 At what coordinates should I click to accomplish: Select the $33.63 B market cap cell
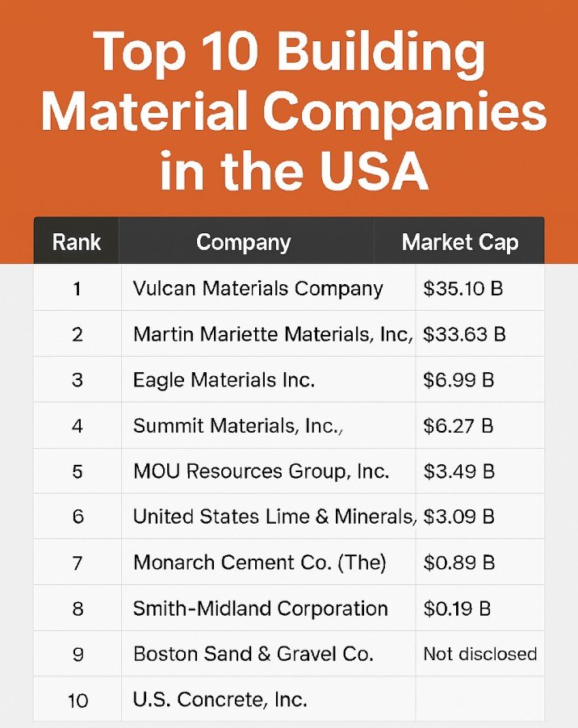click(464, 333)
